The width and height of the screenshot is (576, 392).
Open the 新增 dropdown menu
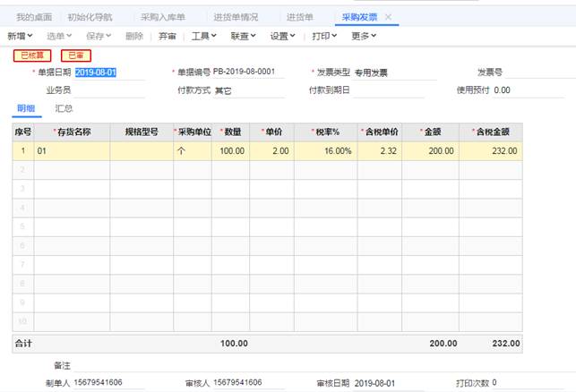click(x=21, y=36)
